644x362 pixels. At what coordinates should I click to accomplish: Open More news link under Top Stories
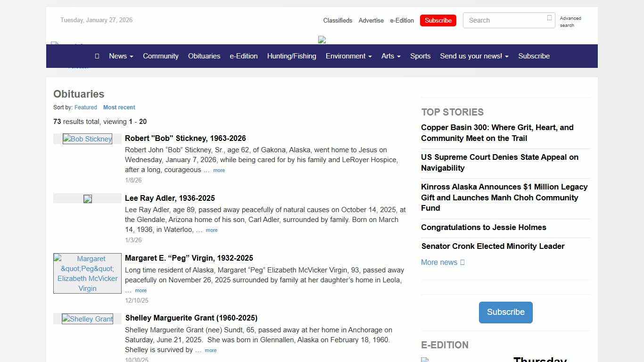pyautogui.click(x=442, y=263)
